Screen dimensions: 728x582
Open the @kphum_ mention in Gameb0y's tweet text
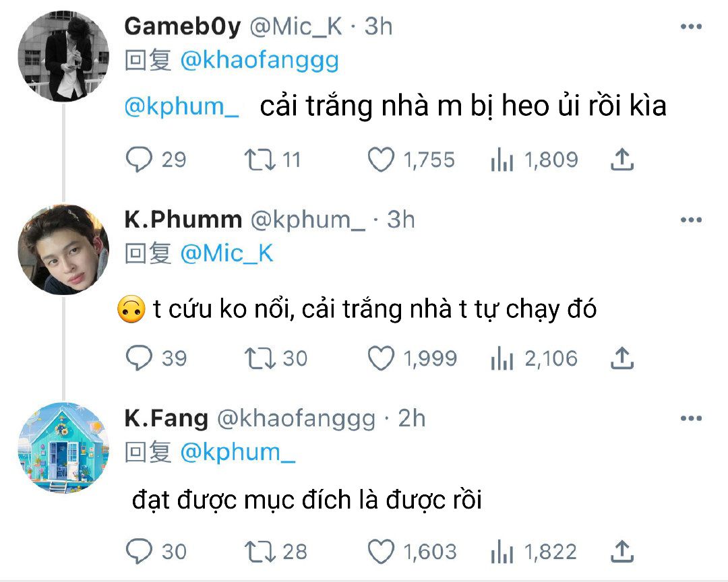(x=181, y=106)
